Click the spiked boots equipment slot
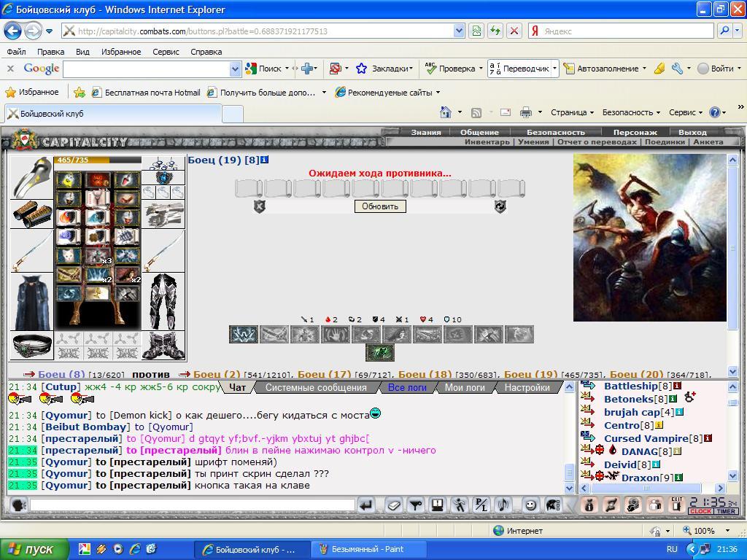This screenshot has width=747, height=560. tap(163, 346)
